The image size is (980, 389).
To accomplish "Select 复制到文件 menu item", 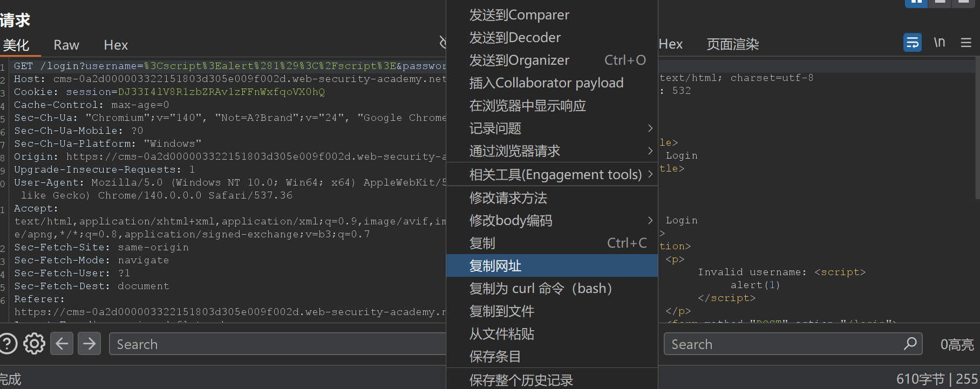I will [x=552, y=311].
